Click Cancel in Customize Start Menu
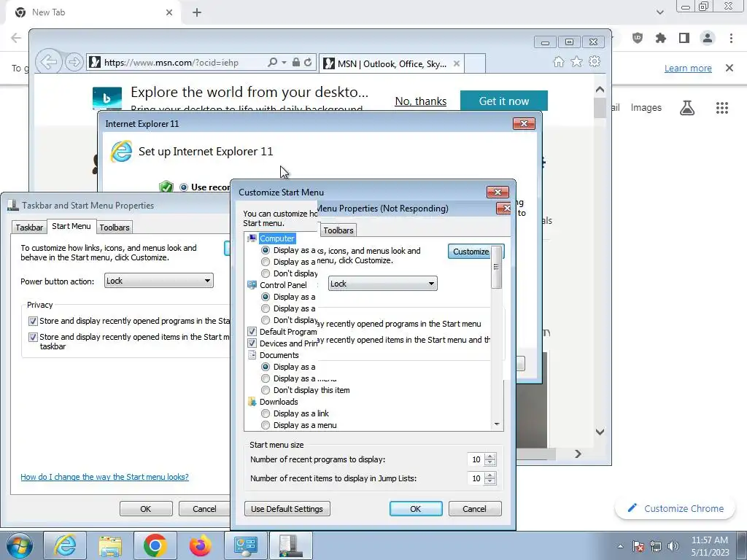Screen dimensions: 747x560 474,509
